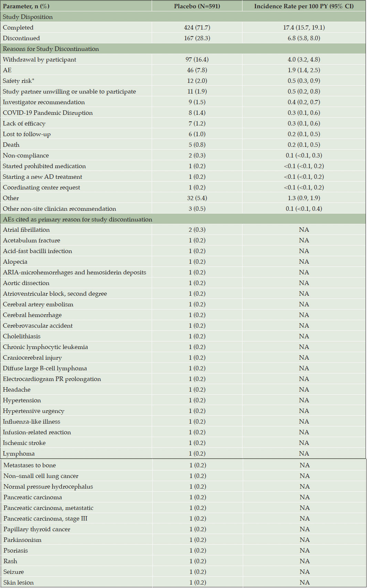368x588 pixels.
Task: Click the 'Placebo (N=591)' column header
Action: [197, 6]
